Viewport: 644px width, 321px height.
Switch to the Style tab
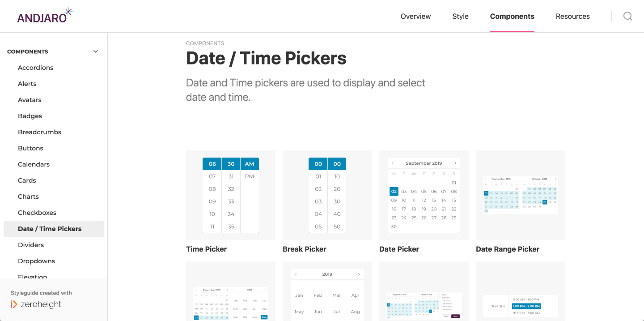click(x=460, y=16)
